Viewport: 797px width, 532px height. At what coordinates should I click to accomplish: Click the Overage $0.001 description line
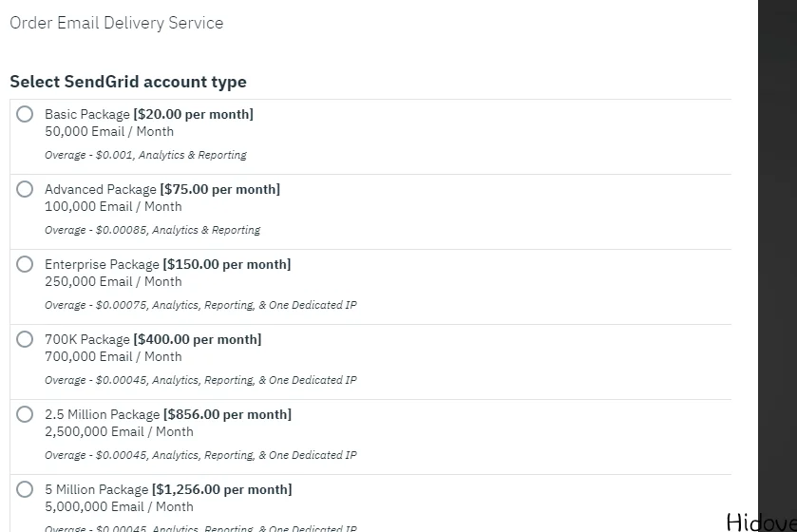pos(145,155)
